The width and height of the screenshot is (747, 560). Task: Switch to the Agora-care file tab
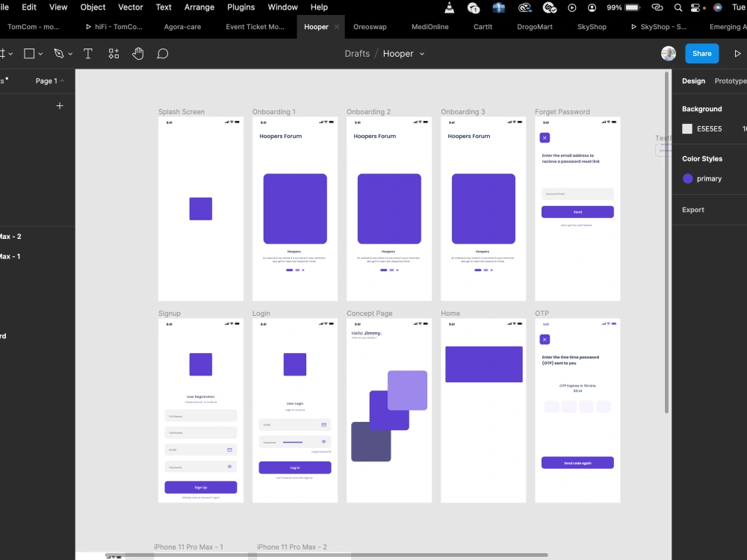coord(182,27)
